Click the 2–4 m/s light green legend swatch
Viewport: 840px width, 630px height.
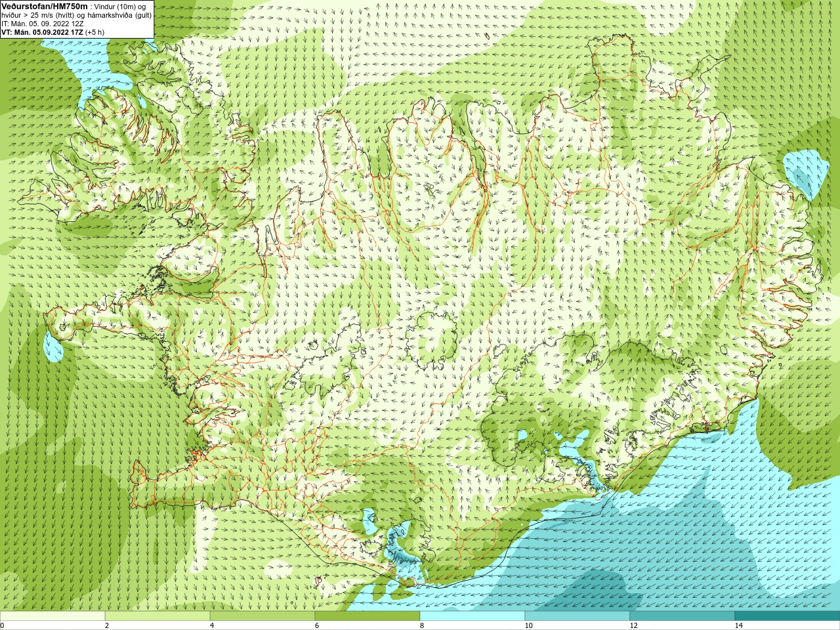157,616
